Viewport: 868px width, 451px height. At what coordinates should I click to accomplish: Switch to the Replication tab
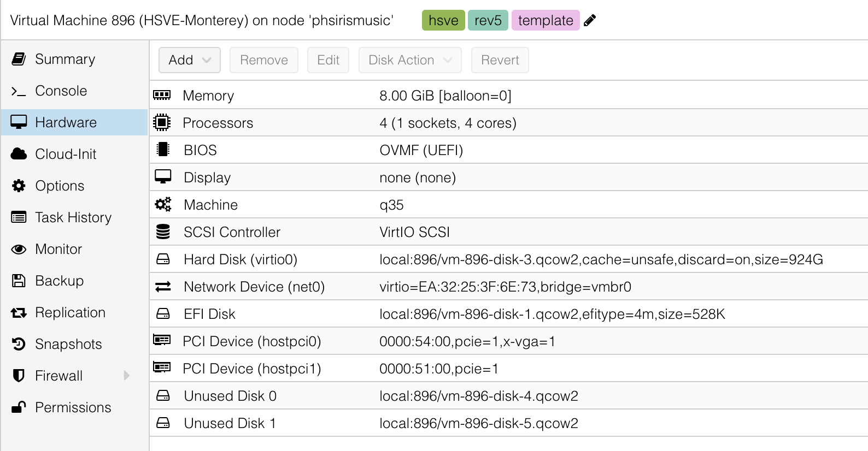[x=70, y=312]
